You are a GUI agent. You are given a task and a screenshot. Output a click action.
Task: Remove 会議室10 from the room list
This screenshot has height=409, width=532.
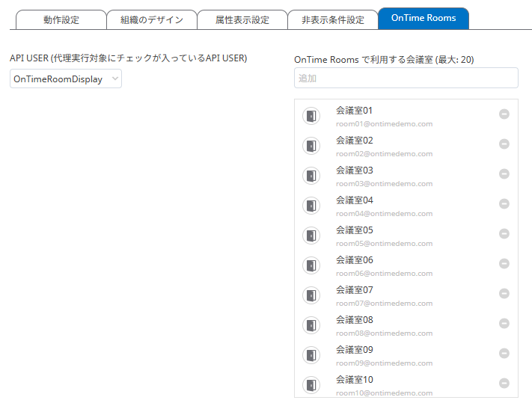click(x=504, y=383)
